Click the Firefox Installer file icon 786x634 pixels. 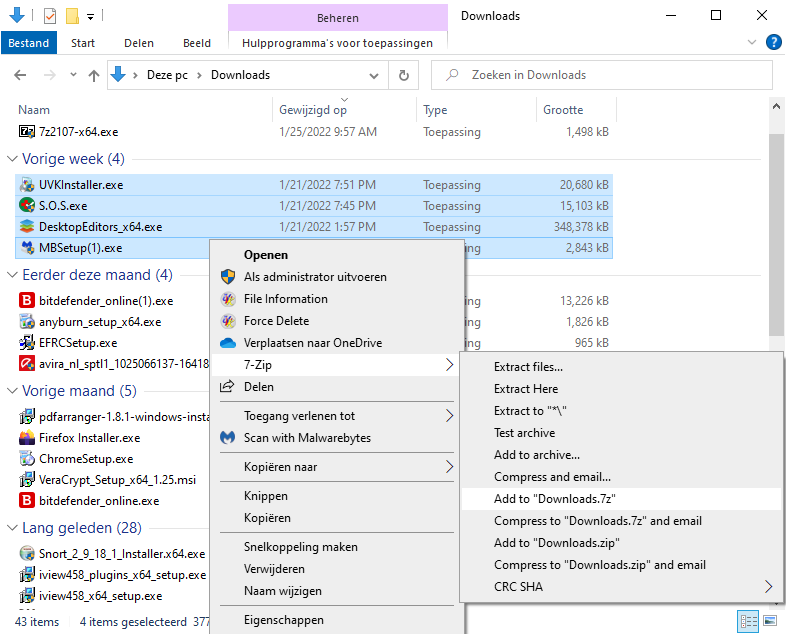[x=27, y=438]
